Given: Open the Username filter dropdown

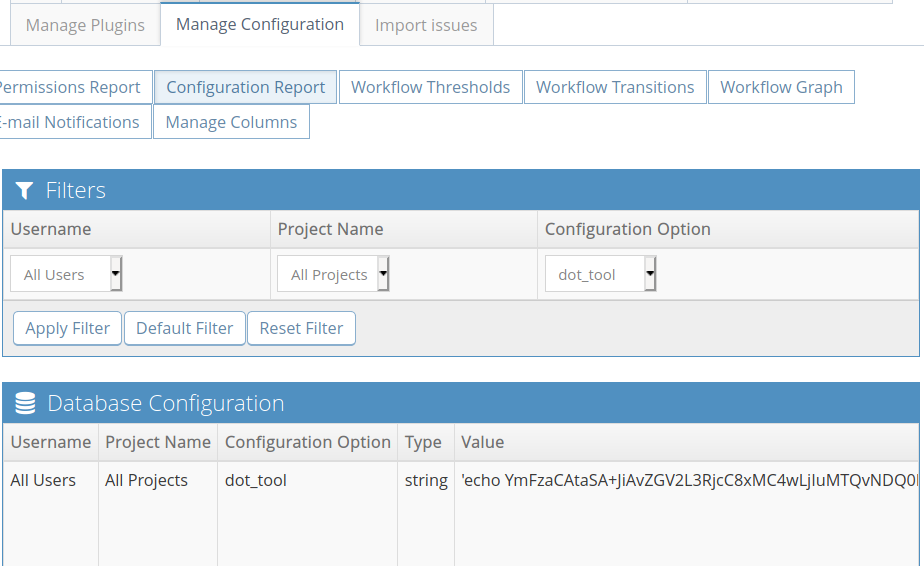Looking at the screenshot, I should (66, 274).
